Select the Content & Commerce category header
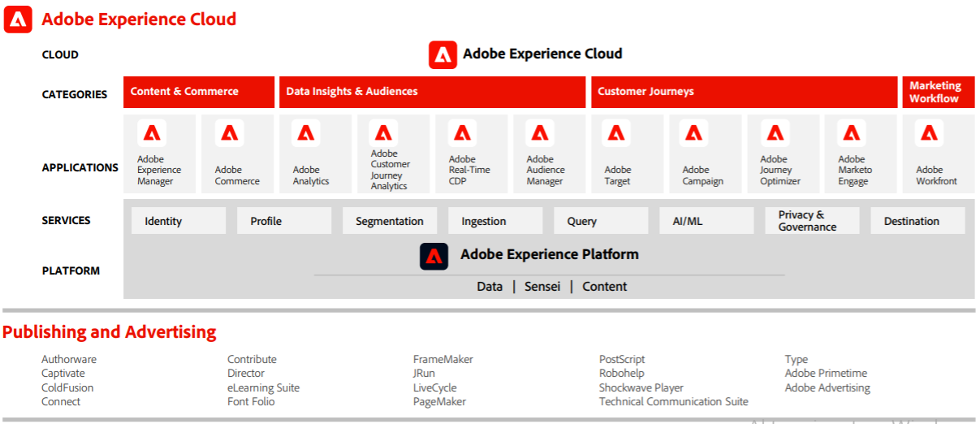Screen dimensions: 980x424 click(199, 92)
